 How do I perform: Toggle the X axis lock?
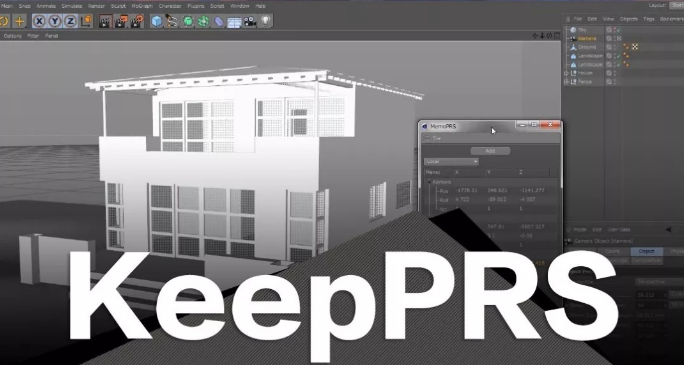39,21
